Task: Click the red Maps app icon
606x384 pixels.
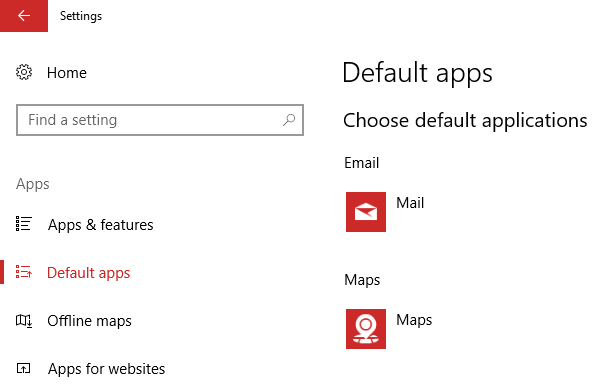Action: coord(366,329)
